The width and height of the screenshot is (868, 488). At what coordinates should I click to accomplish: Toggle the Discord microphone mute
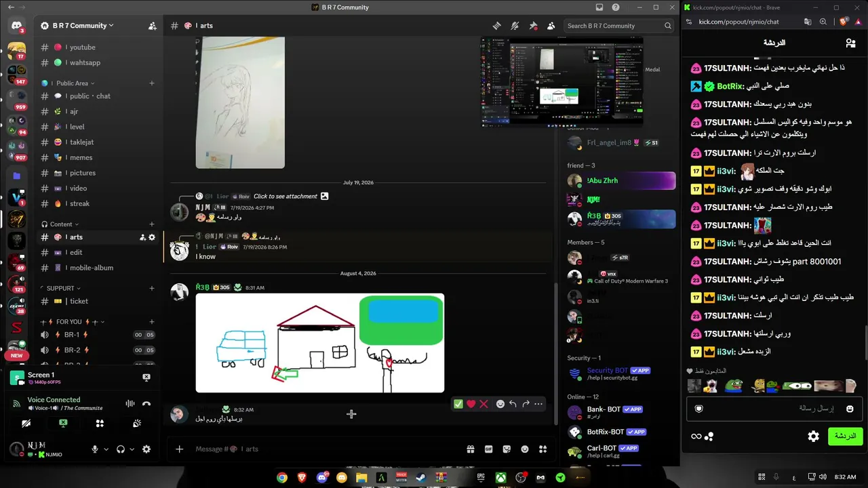[x=95, y=449]
